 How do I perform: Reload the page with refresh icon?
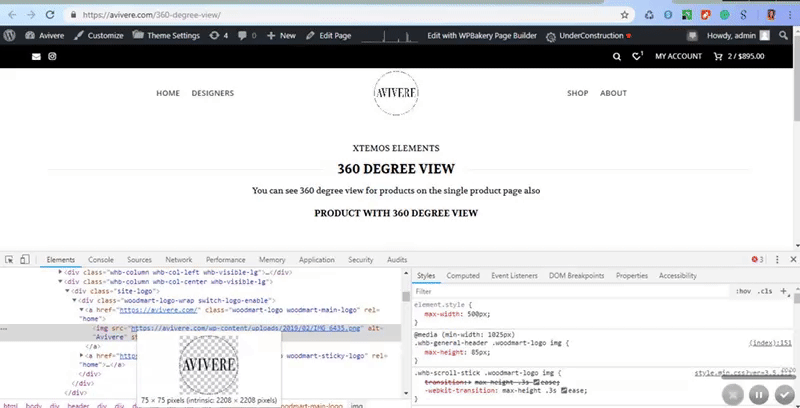[50, 15]
